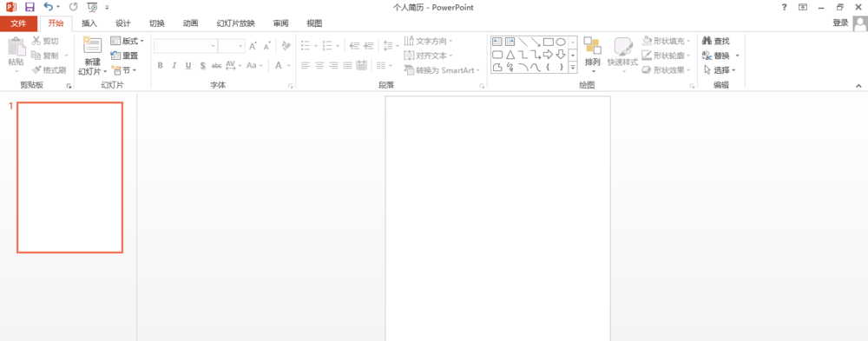This screenshot has height=341, width=868.
Task: Switch to the 审阅 tab
Action: click(280, 23)
